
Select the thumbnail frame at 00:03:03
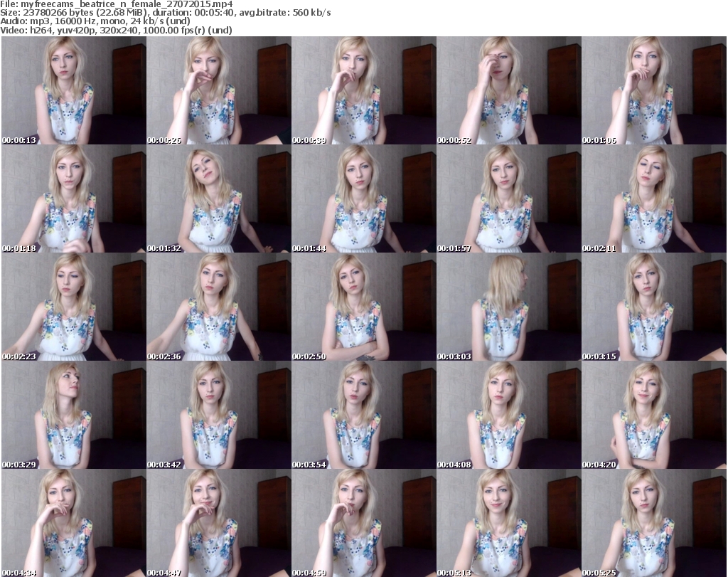[509, 307]
